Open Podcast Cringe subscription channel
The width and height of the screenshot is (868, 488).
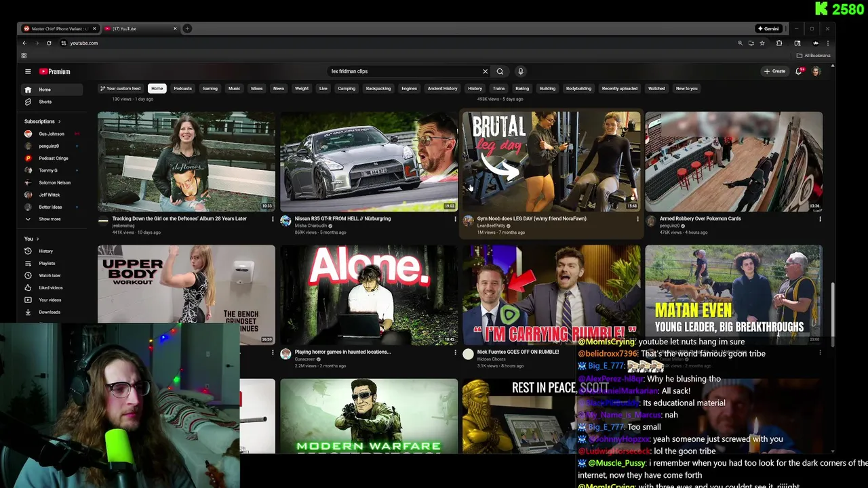point(52,158)
